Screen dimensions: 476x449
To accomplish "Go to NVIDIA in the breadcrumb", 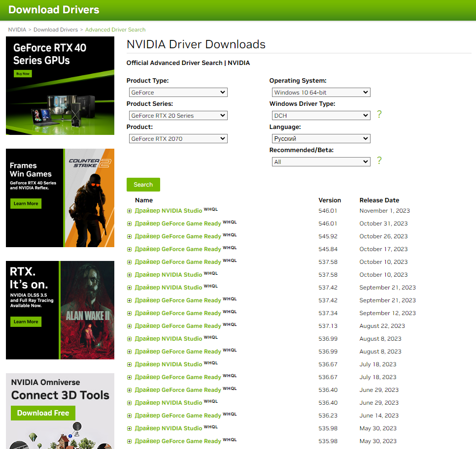I will coord(17,30).
